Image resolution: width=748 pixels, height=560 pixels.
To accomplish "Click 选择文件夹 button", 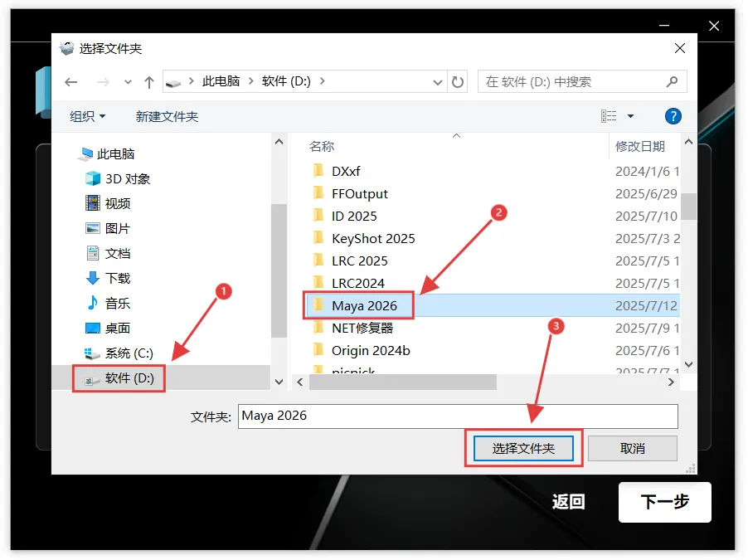I will pyautogui.click(x=523, y=448).
